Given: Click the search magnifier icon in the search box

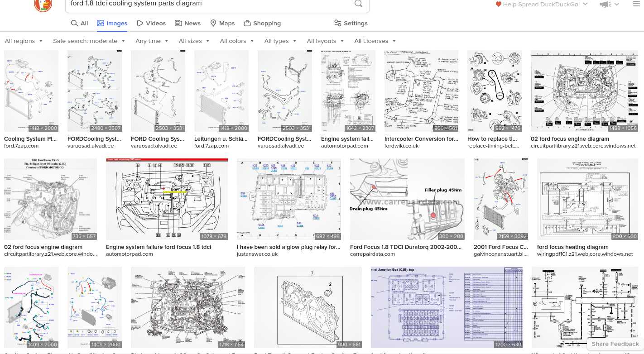Looking at the screenshot, I should (358, 4).
